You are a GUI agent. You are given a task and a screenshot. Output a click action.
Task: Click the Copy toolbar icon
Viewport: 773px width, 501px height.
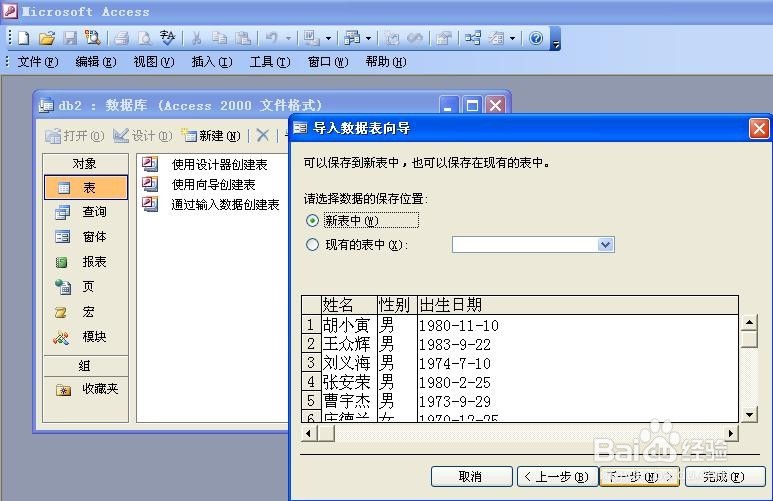(x=219, y=38)
